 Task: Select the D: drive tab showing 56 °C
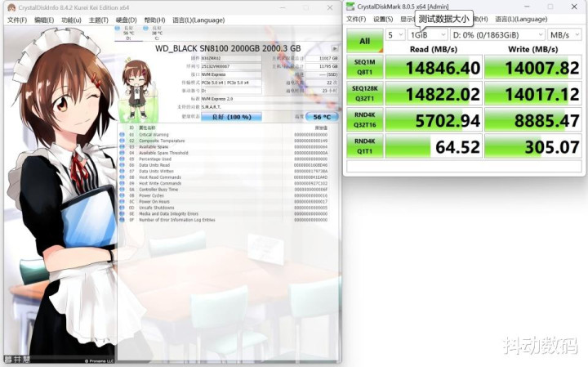(128, 33)
